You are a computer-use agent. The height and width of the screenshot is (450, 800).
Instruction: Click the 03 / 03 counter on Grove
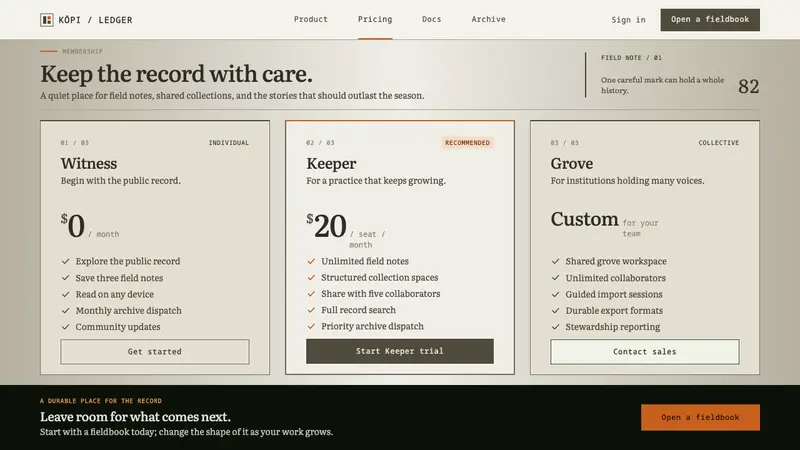coord(564,142)
